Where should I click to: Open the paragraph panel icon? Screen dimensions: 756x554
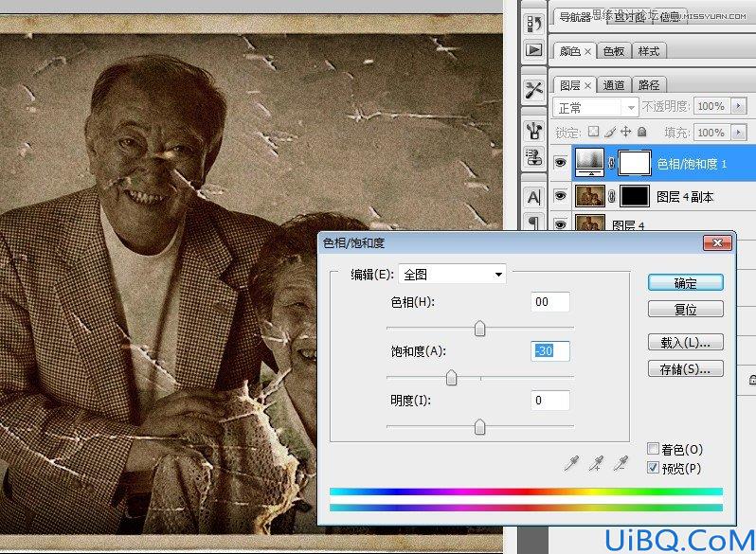(x=533, y=222)
